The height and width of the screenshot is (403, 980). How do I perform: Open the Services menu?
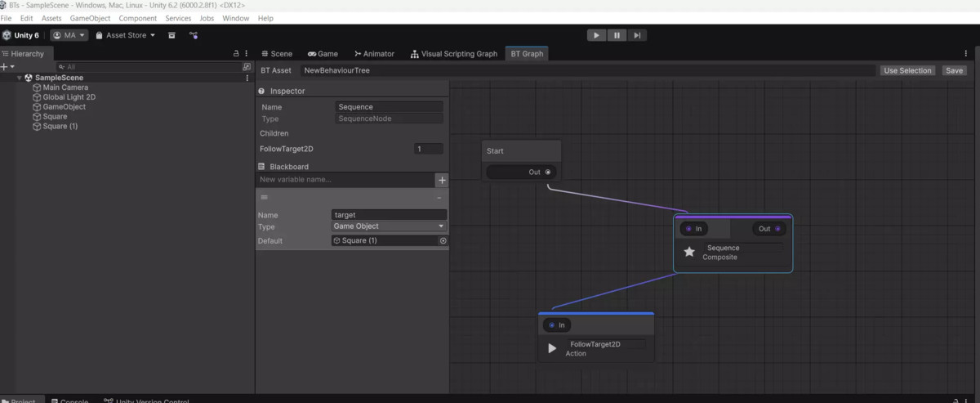point(178,18)
